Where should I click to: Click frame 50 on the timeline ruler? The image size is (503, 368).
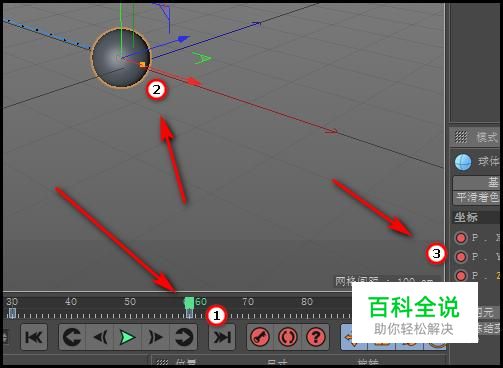[130, 302]
